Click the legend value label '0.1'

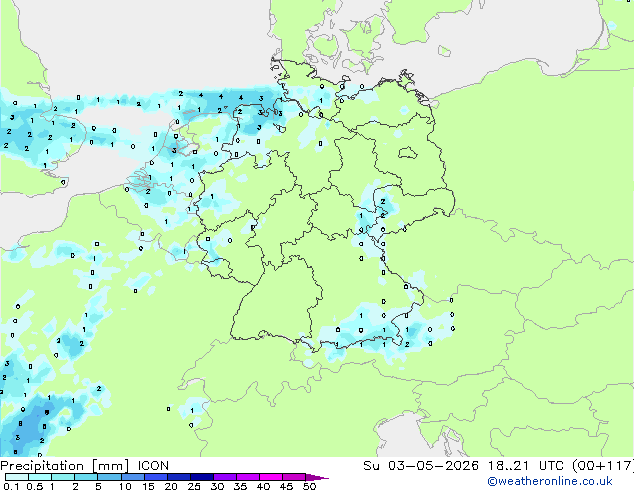[11, 486]
